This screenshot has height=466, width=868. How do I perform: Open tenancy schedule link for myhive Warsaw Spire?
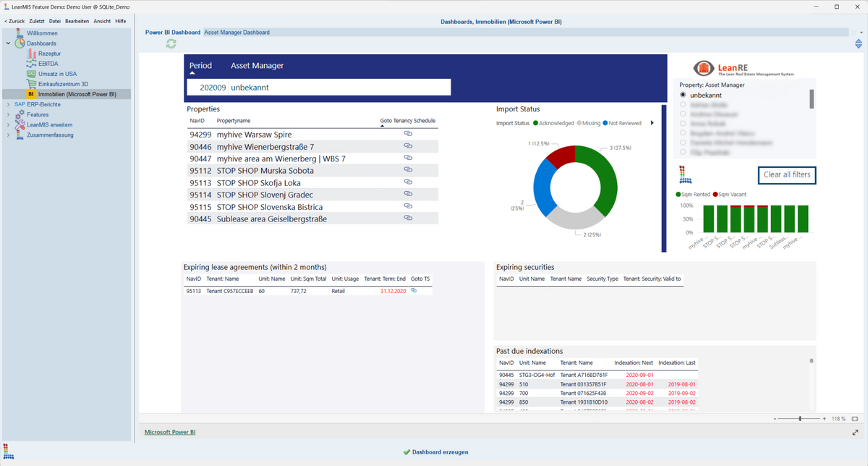[408, 134]
